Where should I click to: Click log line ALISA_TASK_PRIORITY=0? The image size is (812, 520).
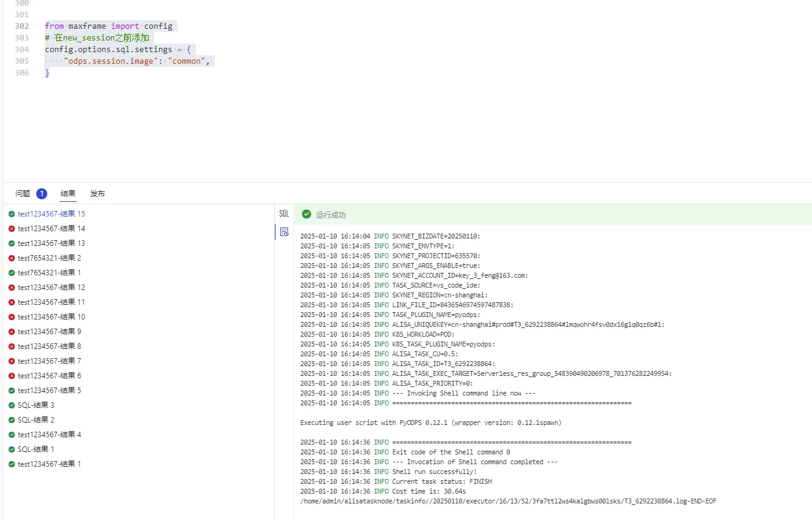(387, 383)
